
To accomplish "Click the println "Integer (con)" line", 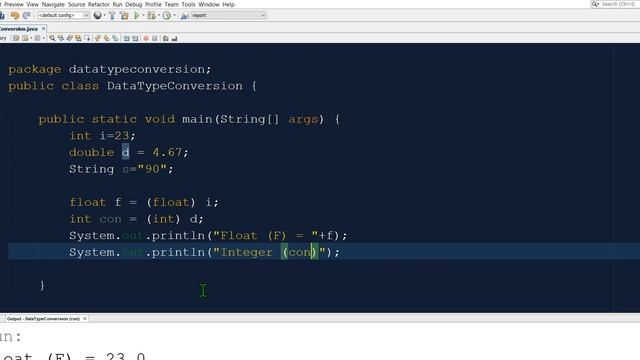I will [x=204, y=252].
